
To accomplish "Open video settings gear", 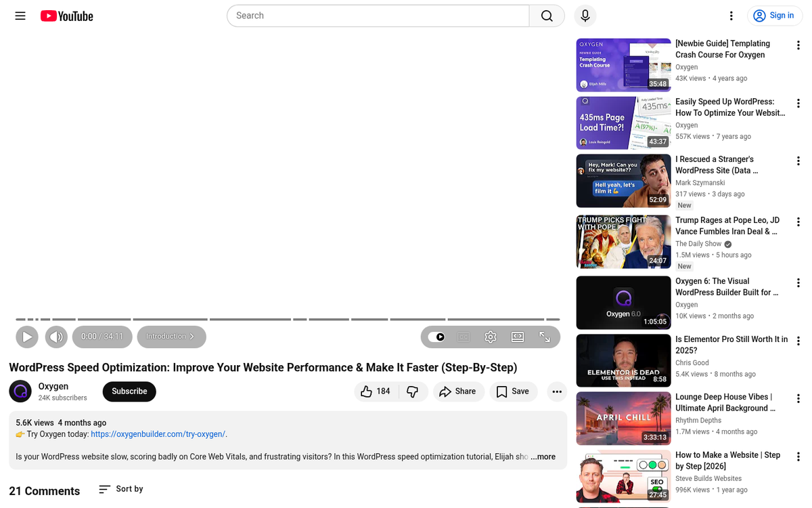I will (491, 337).
